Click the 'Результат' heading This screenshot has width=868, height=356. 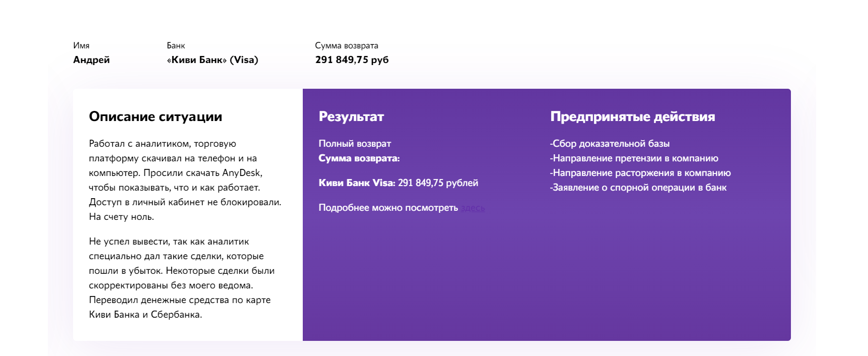click(x=351, y=116)
